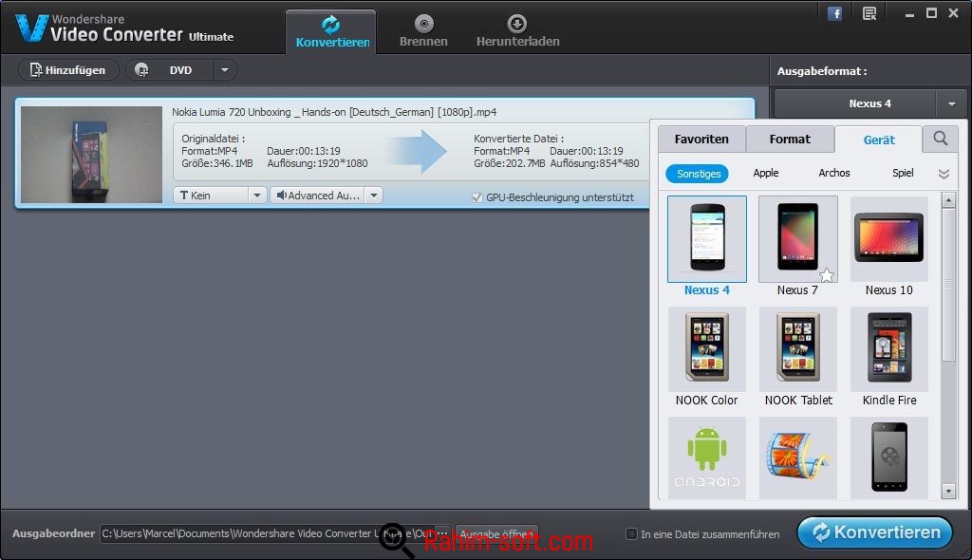
Task: Expand the DVD load dropdown arrow
Action: [x=225, y=70]
